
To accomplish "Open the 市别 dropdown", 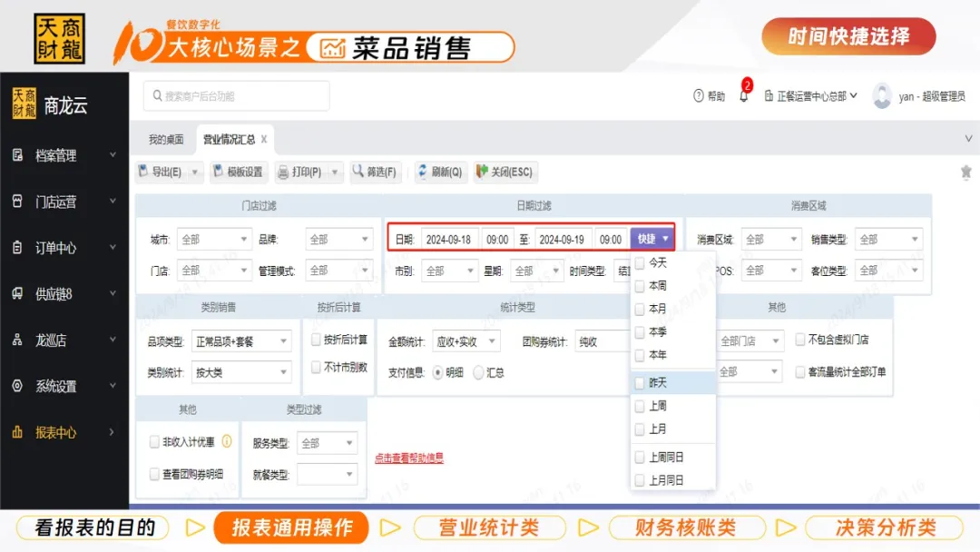I will pyautogui.click(x=449, y=271).
